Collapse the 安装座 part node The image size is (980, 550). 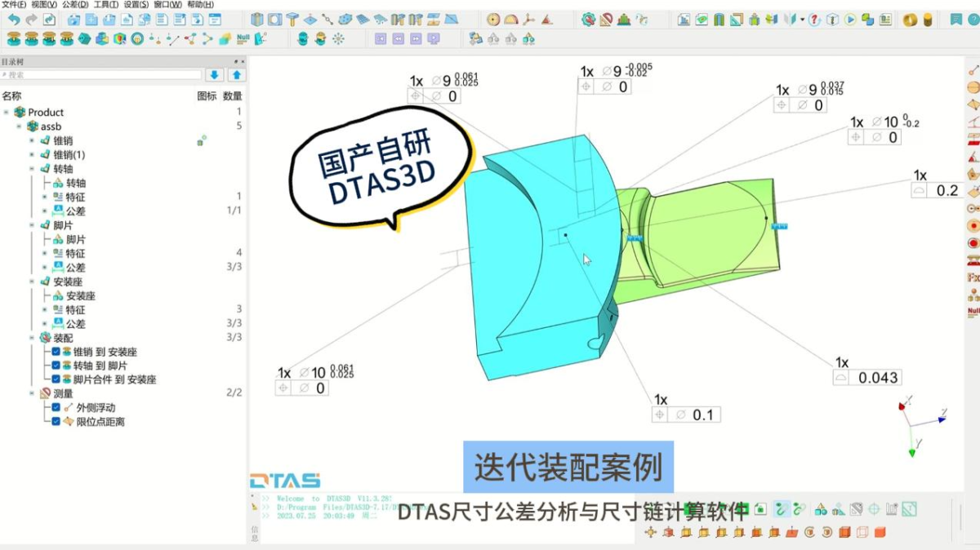point(33,282)
